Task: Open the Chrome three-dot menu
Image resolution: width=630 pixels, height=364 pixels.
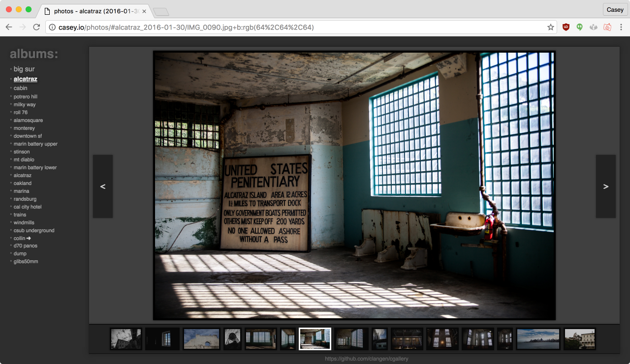Action: click(x=621, y=27)
